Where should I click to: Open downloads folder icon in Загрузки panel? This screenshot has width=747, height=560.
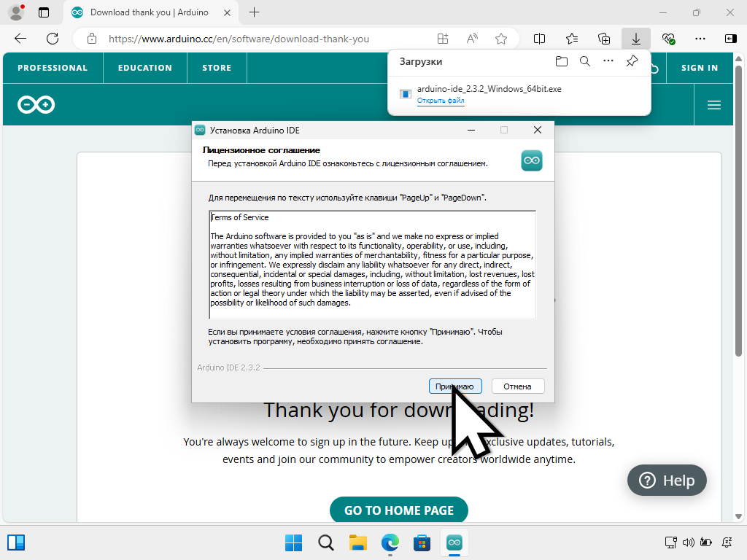pyautogui.click(x=562, y=61)
